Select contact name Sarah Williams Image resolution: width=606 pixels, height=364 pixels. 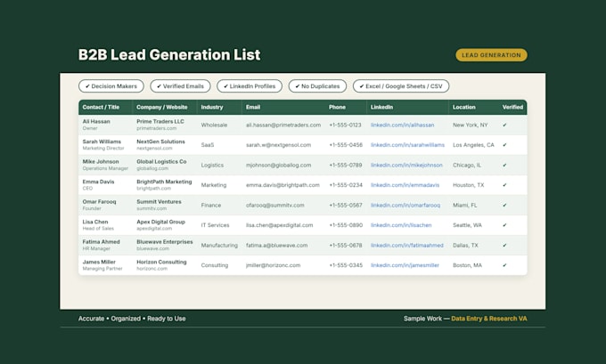tap(102, 142)
